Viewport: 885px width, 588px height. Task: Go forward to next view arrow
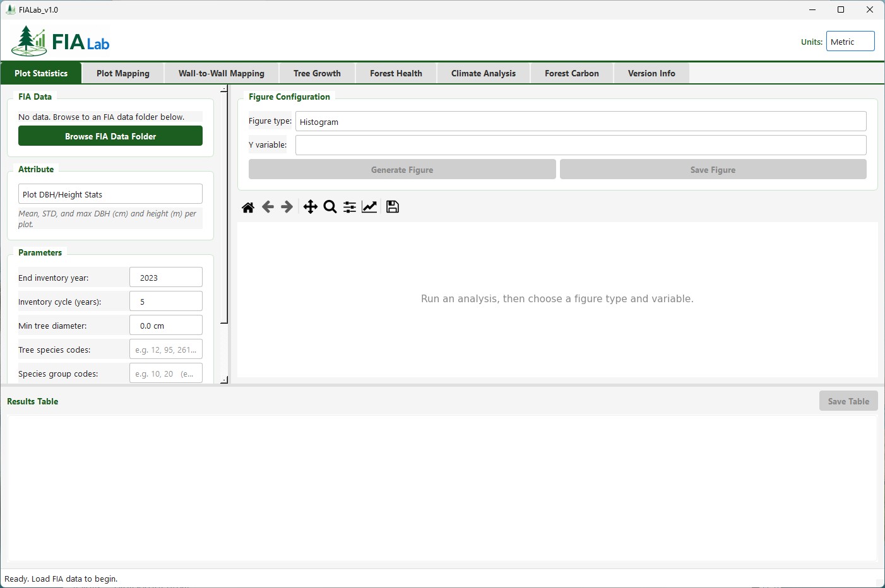pyautogui.click(x=287, y=207)
